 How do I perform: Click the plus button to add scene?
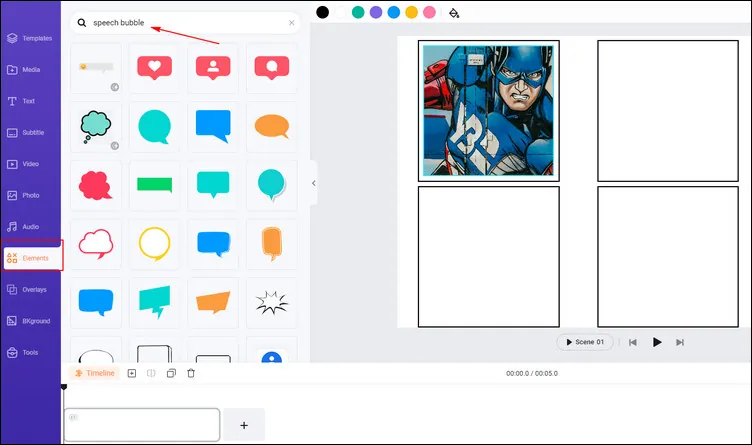click(244, 425)
